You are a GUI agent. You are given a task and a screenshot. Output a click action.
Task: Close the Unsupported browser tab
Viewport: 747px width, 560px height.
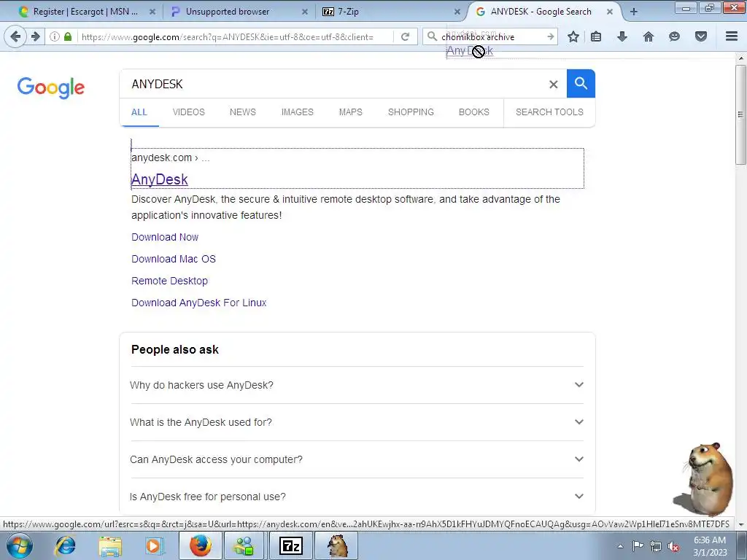305,12
